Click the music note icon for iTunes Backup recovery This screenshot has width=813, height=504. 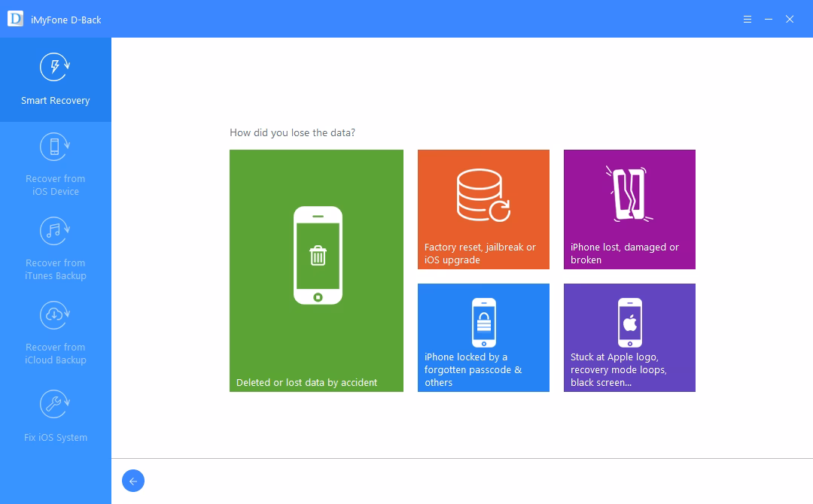pyautogui.click(x=53, y=231)
